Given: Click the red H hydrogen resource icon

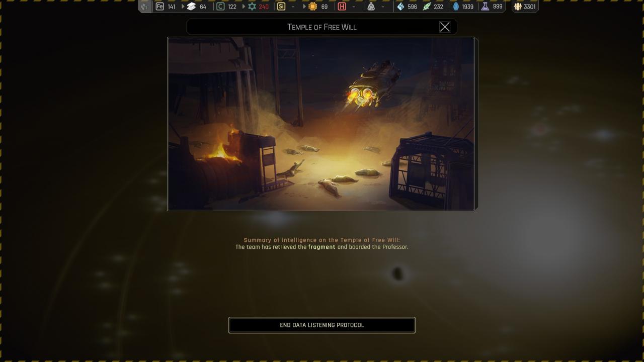Looking at the screenshot, I should (x=342, y=7).
